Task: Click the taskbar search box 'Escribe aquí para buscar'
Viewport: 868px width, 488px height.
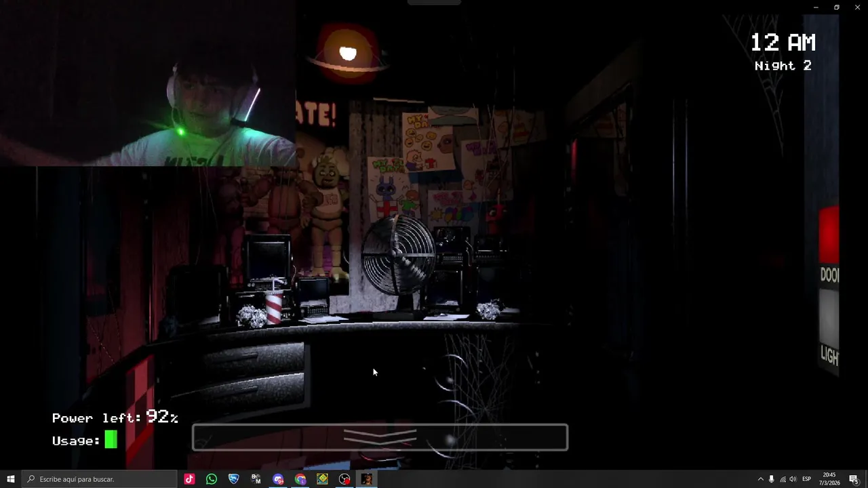Action: coord(99,479)
